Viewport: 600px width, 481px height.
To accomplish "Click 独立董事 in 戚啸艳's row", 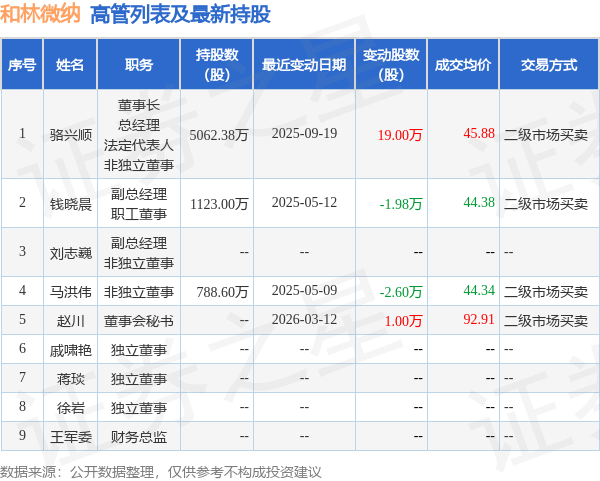I will point(139,350).
